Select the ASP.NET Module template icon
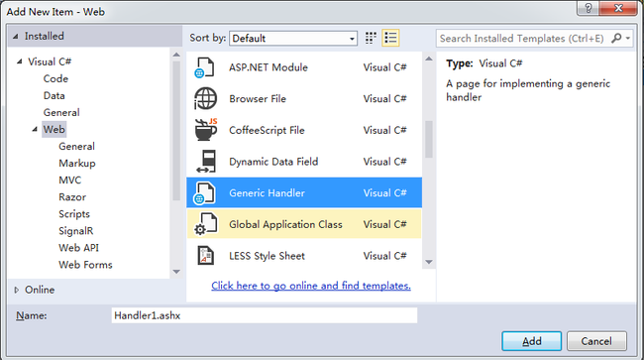644x360 pixels. 204,67
